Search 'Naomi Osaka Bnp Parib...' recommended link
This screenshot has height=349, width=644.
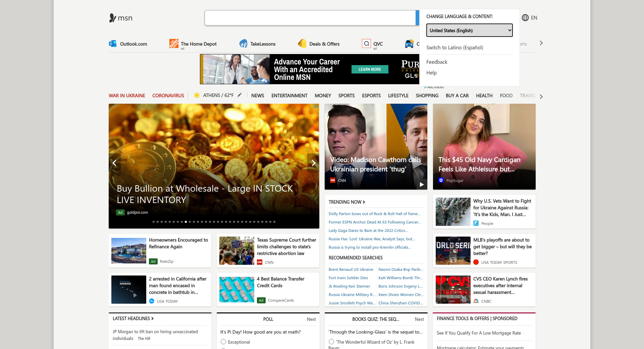401,269
